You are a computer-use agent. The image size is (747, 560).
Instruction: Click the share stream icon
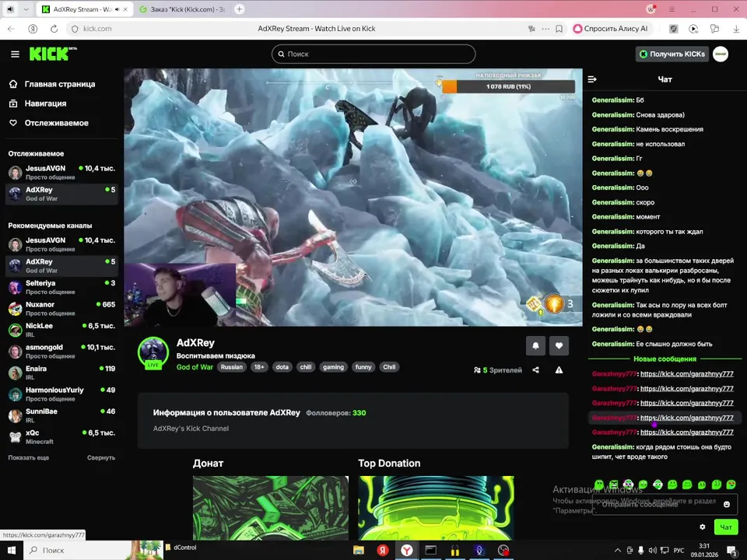click(535, 370)
